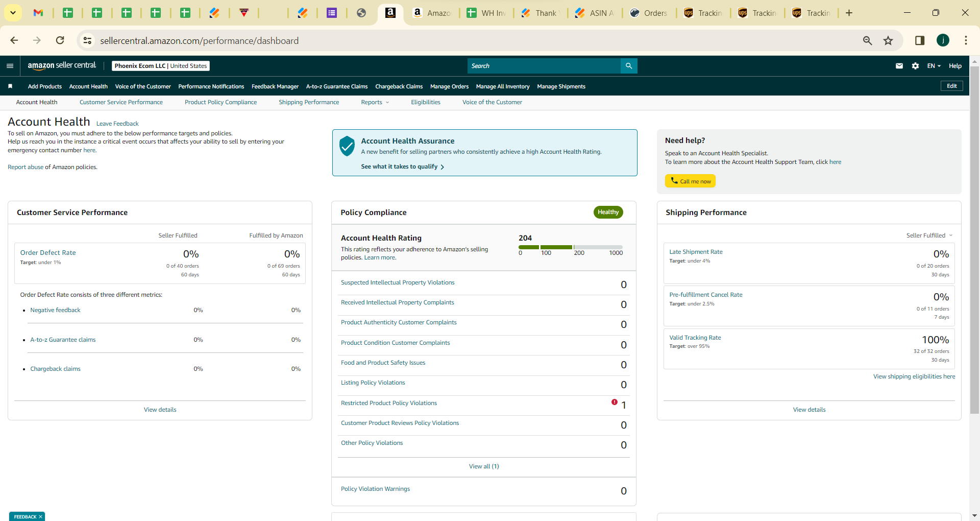This screenshot has height=521, width=980.
Task: View site information icon in address bar
Action: point(88,40)
